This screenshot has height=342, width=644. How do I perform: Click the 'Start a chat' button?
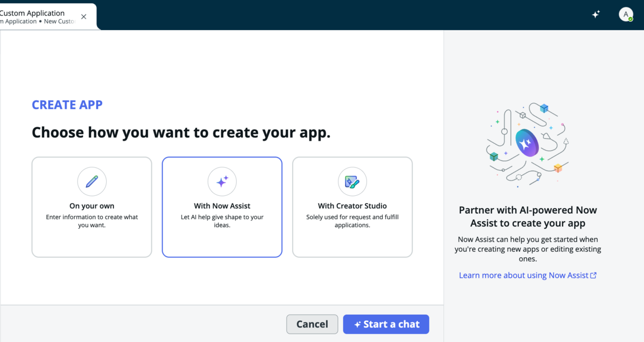click(x=386, y=324)
